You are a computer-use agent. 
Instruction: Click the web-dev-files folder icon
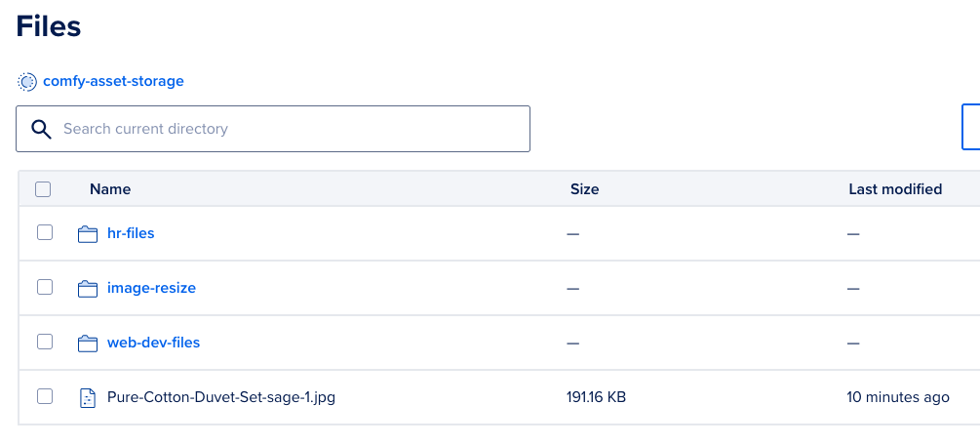88,344
